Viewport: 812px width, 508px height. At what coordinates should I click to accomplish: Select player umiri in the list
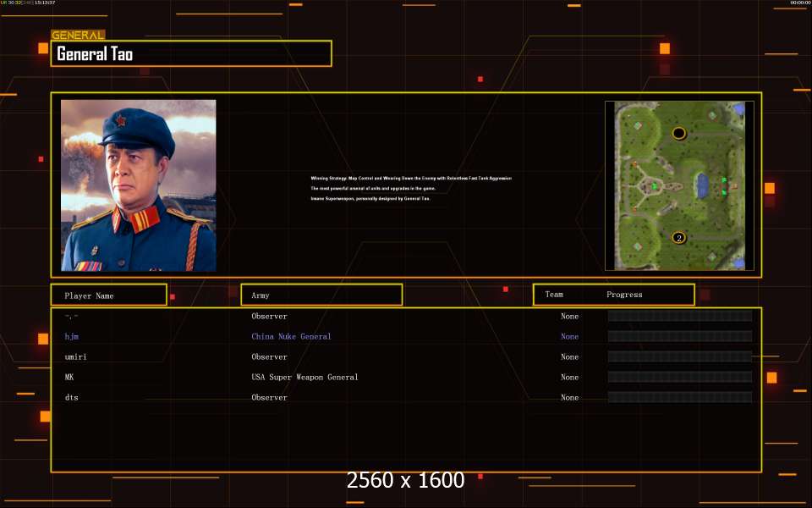click(x=75, y=356)
